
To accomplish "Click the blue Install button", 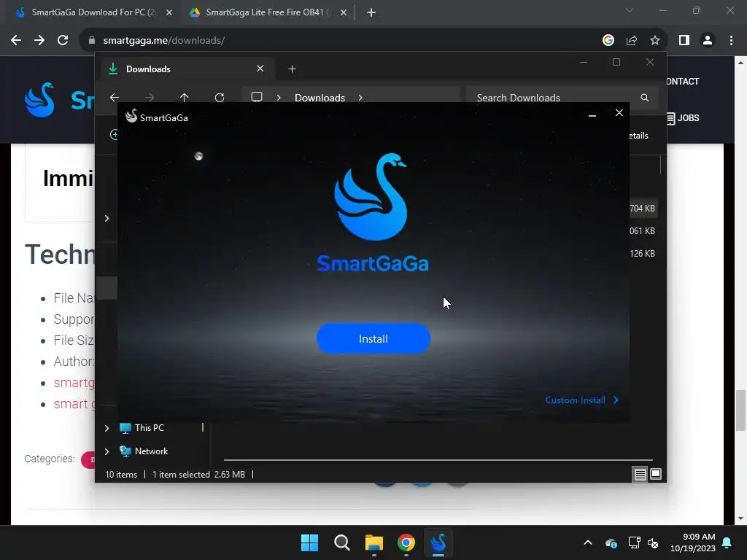I will pyautogui.click(x=373, y=338).
